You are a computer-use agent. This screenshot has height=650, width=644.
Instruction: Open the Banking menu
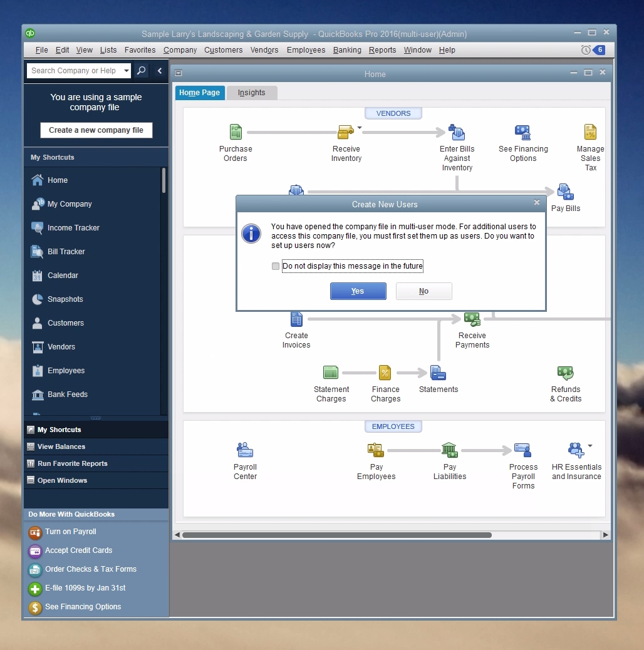347,50
